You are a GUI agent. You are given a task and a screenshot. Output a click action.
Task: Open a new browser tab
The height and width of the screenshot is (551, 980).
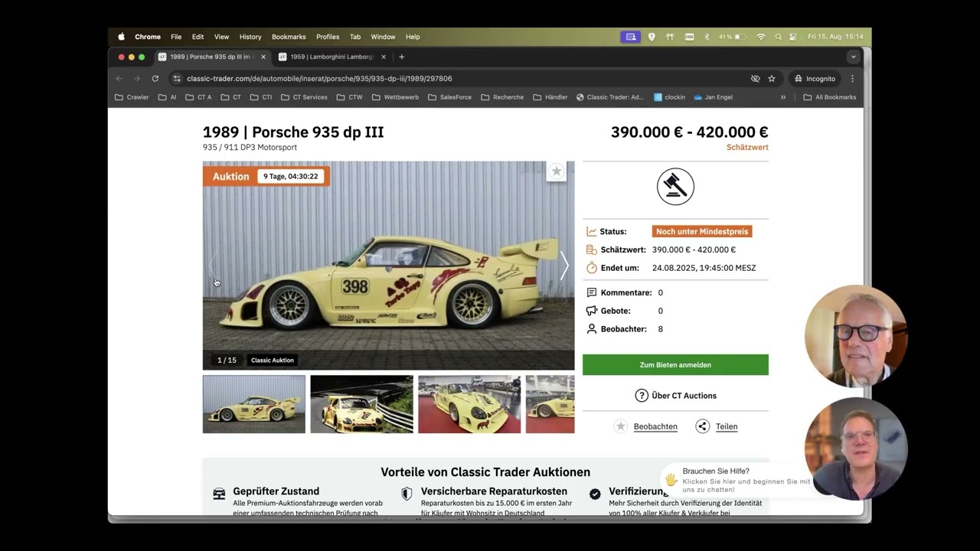click(401, 57)
